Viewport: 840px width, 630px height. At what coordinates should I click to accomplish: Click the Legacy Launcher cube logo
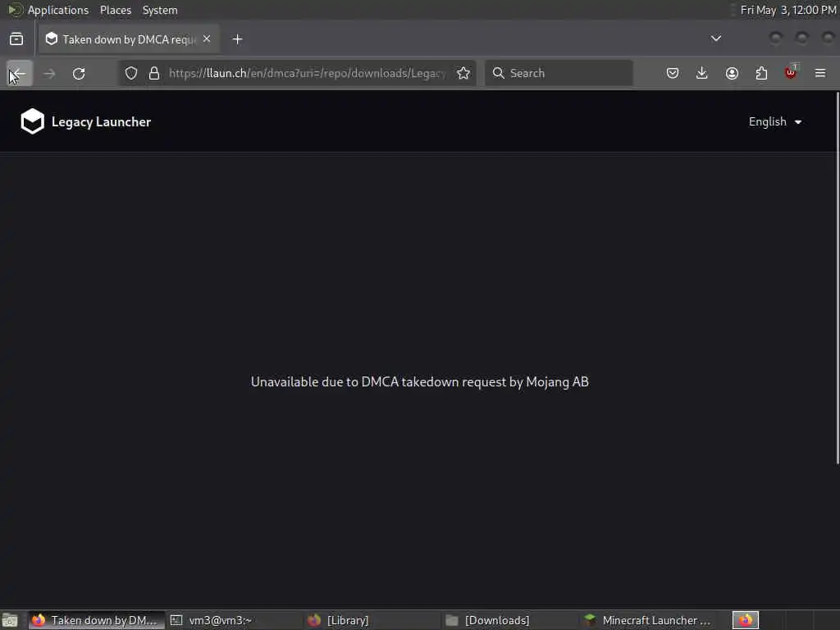(32, 121)
